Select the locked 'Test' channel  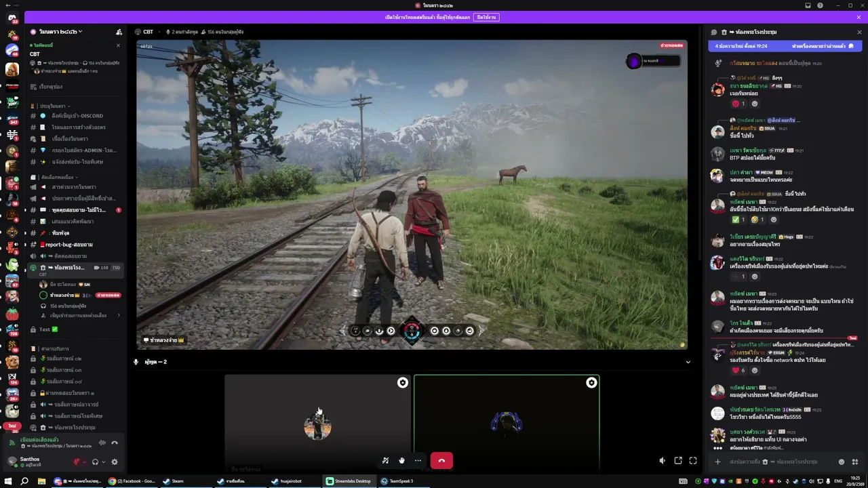click(75, 329)
